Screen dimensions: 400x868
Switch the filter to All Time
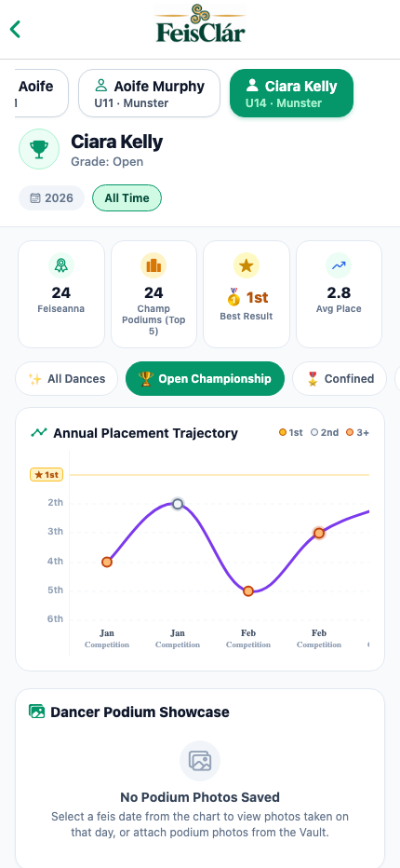127,198
